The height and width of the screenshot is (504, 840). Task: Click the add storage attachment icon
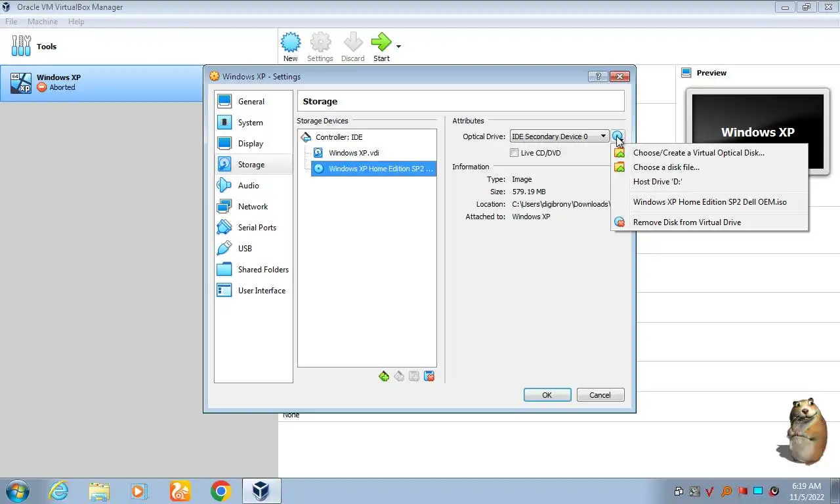click(414, 376)
